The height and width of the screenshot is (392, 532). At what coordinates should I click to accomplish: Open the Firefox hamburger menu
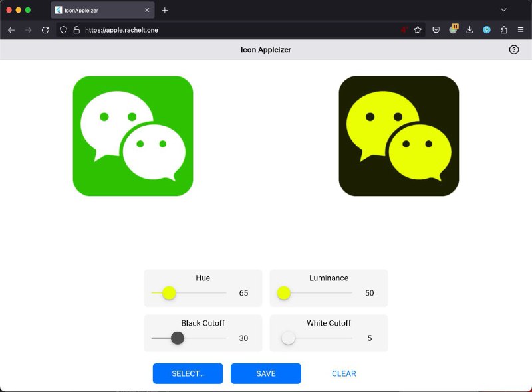click(x=521, y=29)
